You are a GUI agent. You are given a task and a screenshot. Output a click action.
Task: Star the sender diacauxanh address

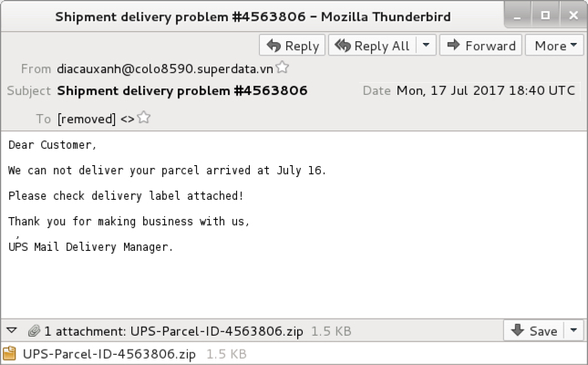282,68
